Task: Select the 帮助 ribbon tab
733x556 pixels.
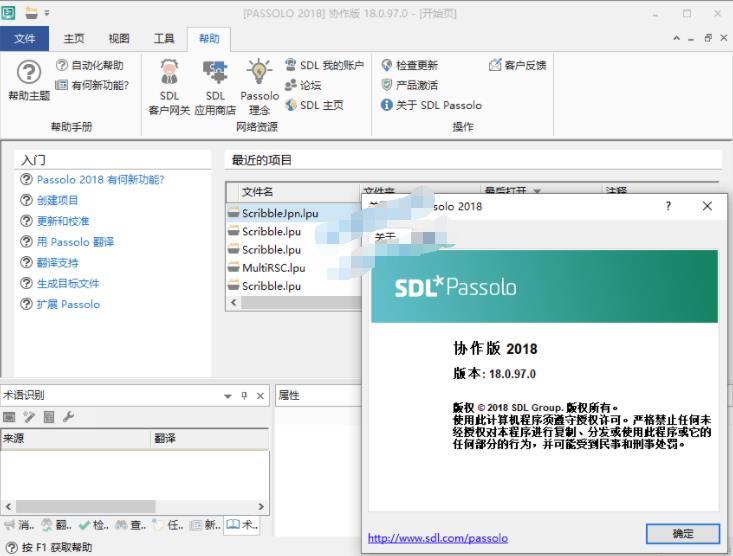Action: (209, 38)
